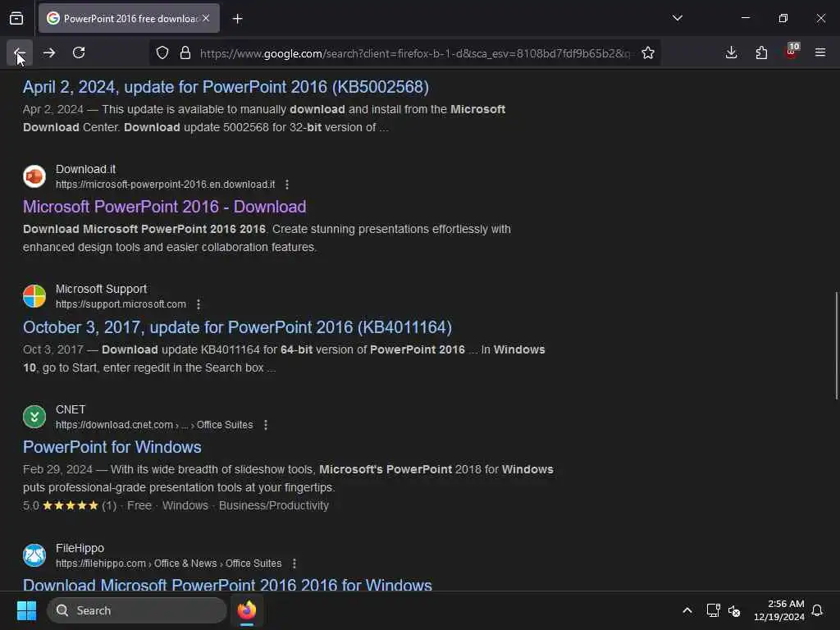
Task: Click the Microsoft Support site favicon
Action: (x=34, y=296)
